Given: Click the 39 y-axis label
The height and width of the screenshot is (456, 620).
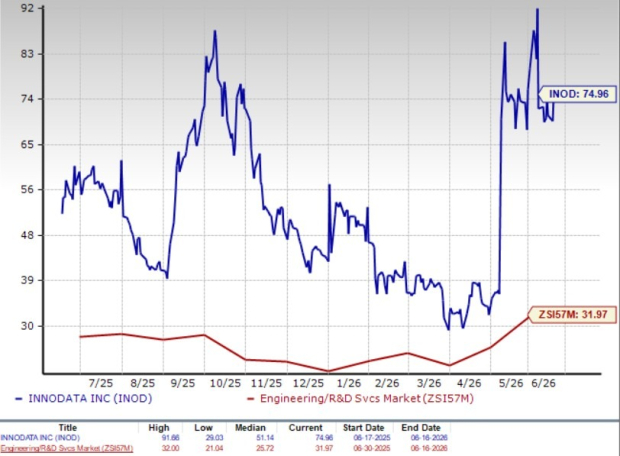Looking at the screenshot, I should tap(28, 280).
